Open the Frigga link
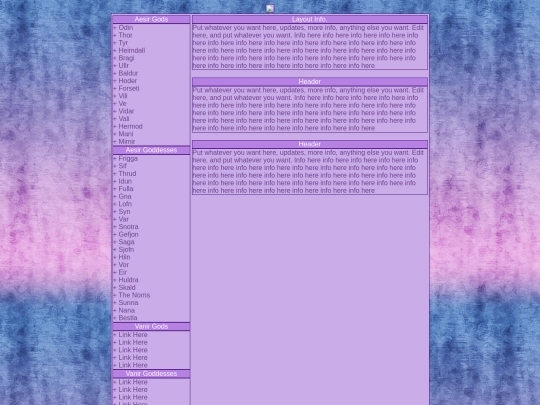 click(x=128, y=158)
